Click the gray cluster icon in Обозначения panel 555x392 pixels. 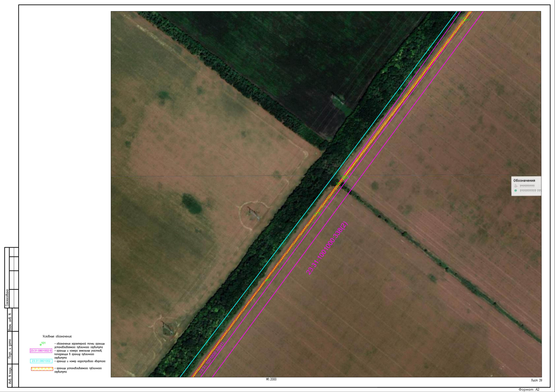click(x=516, y=186)
